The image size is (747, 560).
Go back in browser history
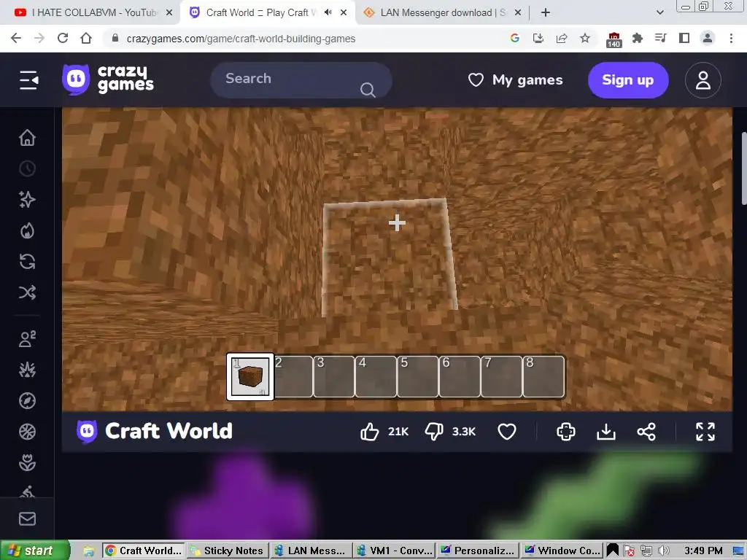(16, 38)
